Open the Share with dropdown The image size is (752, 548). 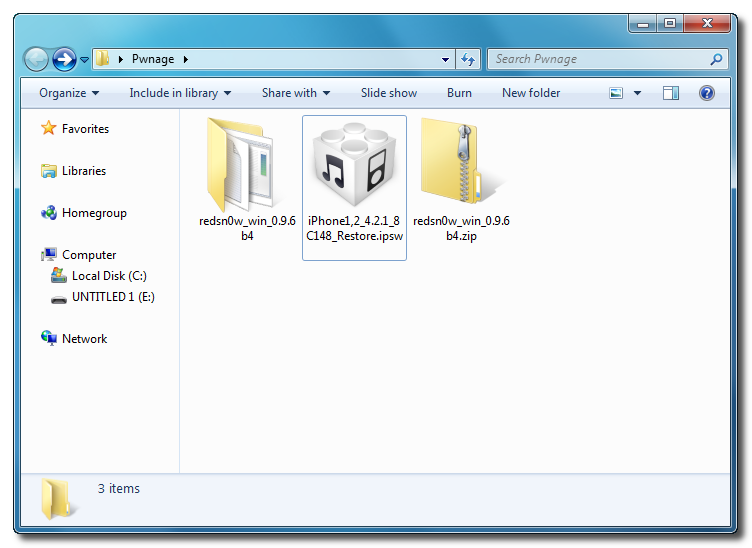click(296, 93)
